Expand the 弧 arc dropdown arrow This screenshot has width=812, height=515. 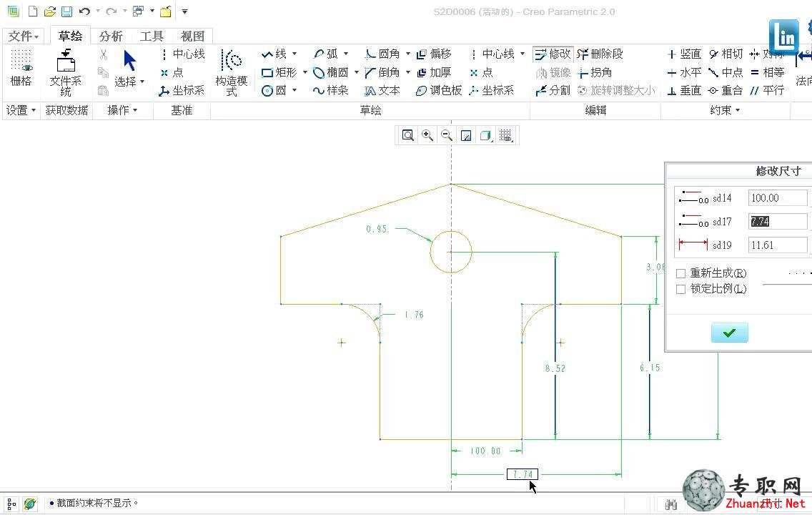point(346,54)
